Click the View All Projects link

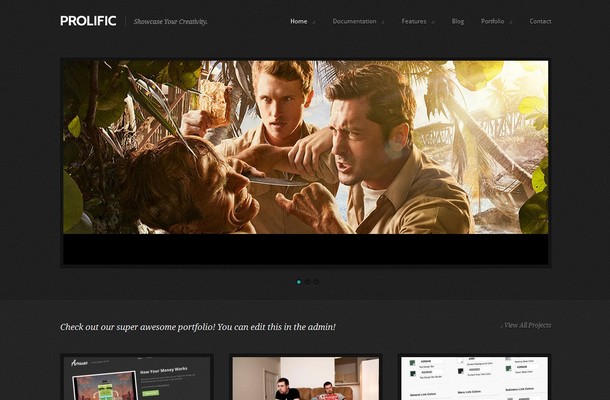point(527,325)
